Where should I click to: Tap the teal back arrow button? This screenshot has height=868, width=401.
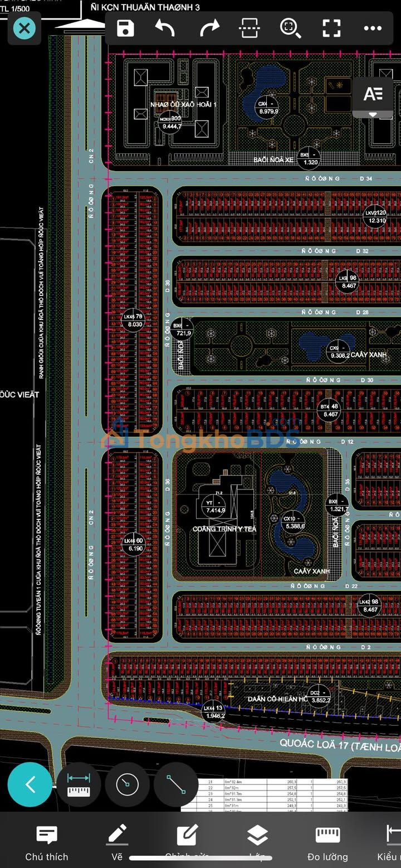click(x=30, y=784)
